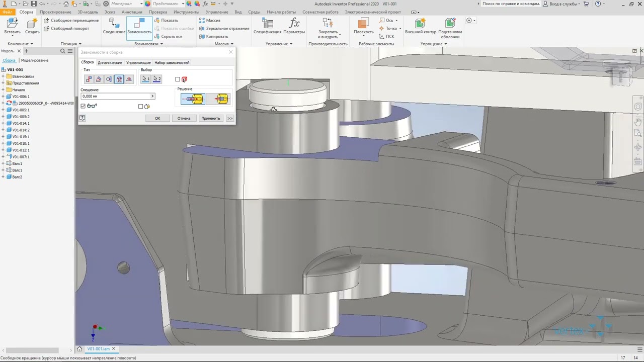The width and height of the screenshot is (644, 362).
Task: Click Отмена in constraint dialog
Action: (x=184, y=118)
